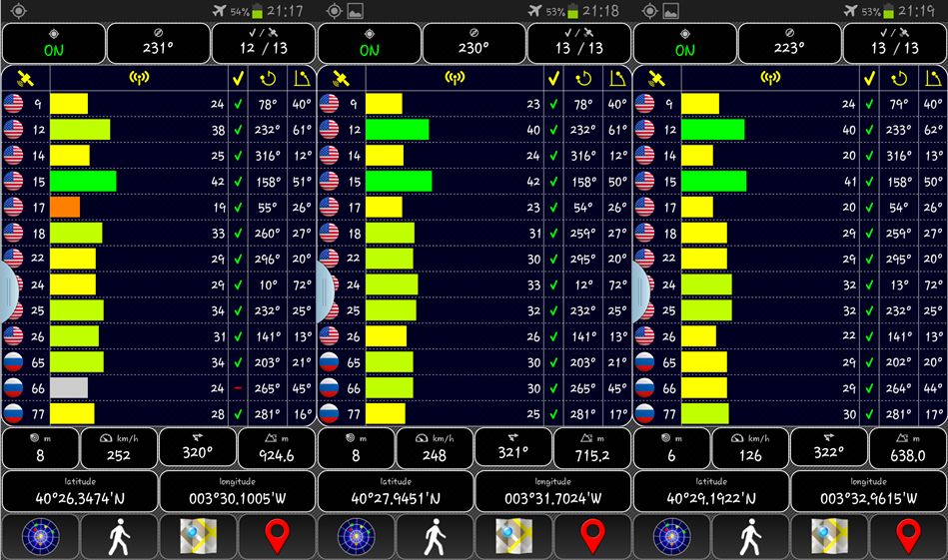948x560 pixels.
Task: Tap the elevation angle header icon in the 21:18 screen
Action: [616, 78]
